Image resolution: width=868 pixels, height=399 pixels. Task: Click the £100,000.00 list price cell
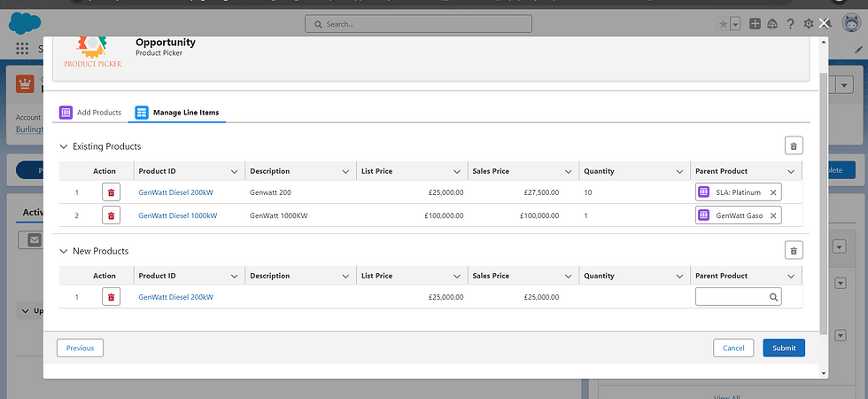pyautogui.click(x=412, y=215)
